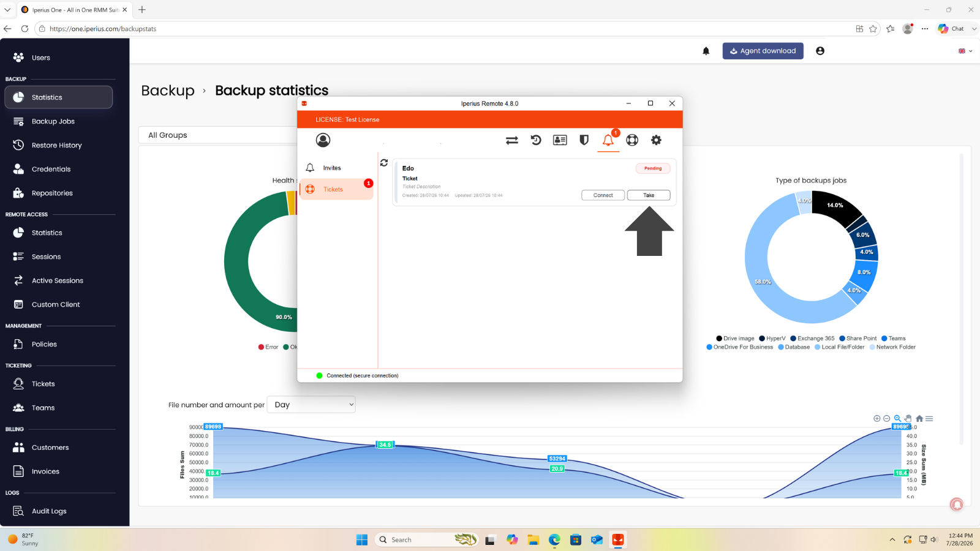
Task: Toggle the OneDrive For Business legend entry
Action: 739,347
